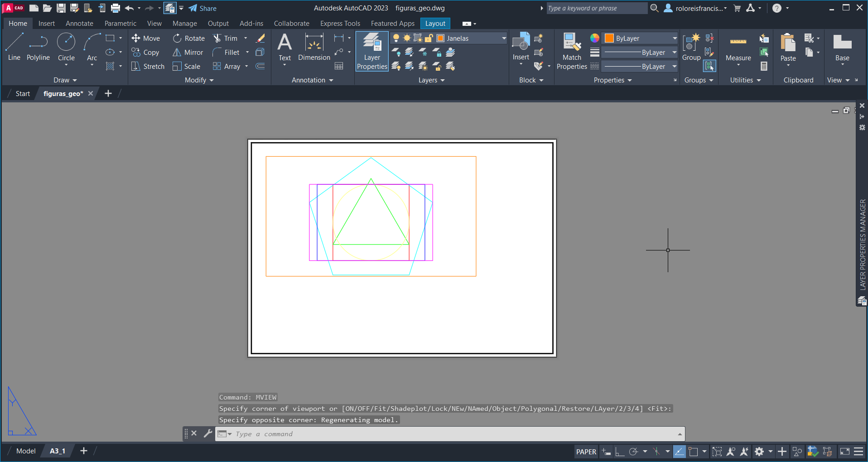Image resolution: width=868 pixels, height=462 pixels.
Task: Select the Line drawing tool
Action: [x=14, y=47]
